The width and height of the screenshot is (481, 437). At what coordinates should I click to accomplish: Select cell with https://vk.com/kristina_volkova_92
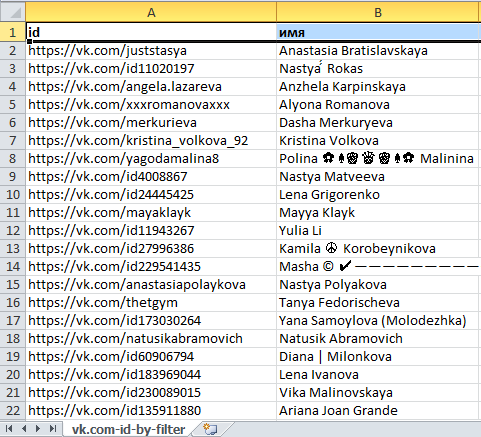pos(151,141)
